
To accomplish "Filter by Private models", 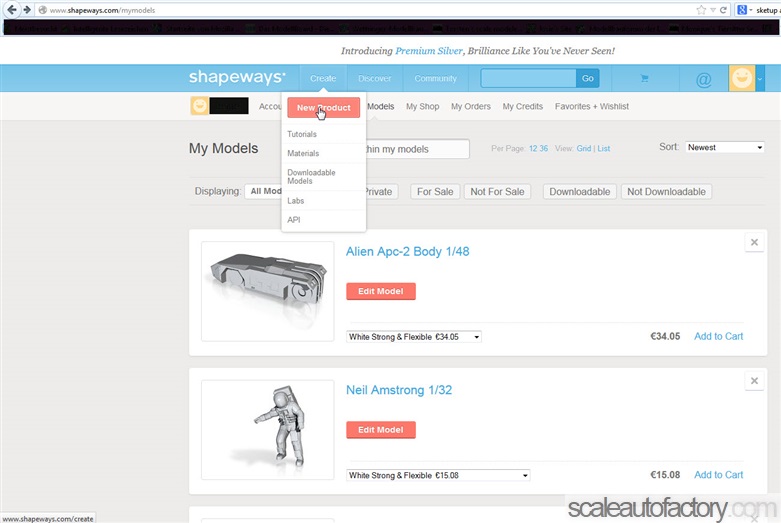I will point(382,192).
